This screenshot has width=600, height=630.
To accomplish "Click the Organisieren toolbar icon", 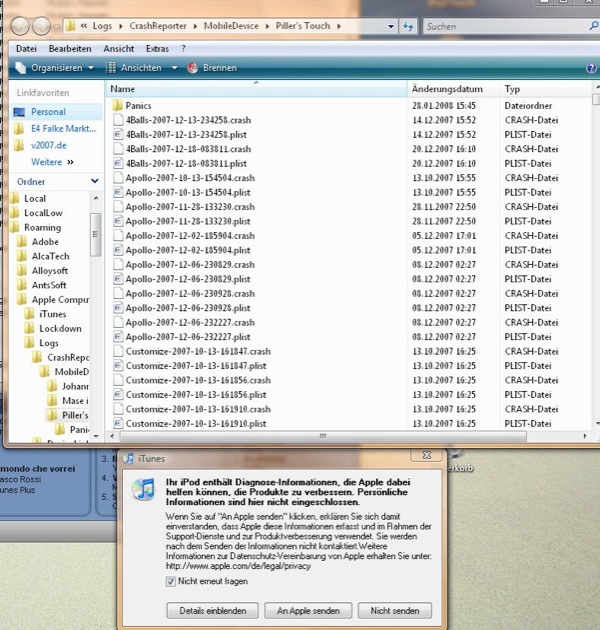I will 20,68.
